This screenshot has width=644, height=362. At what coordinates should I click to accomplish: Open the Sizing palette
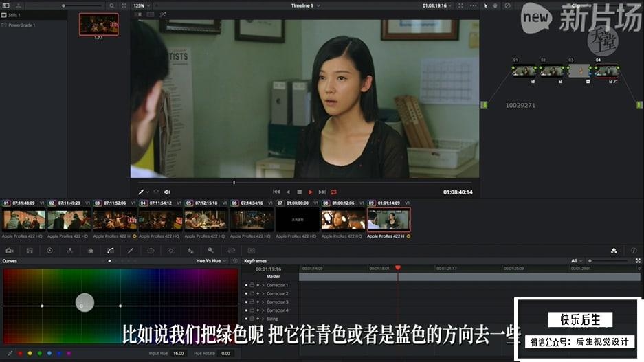point(231,251)
